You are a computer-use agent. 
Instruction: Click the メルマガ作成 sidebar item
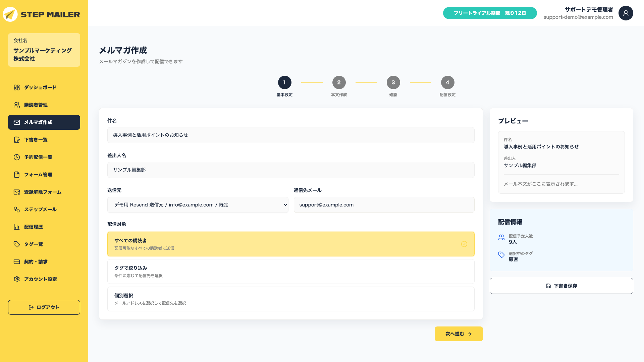[x=44, y=122]
